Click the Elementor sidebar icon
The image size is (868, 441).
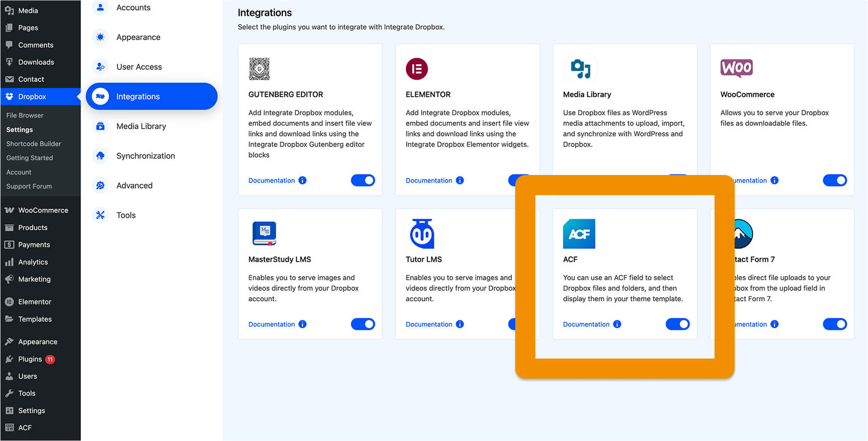coord(9,302)
